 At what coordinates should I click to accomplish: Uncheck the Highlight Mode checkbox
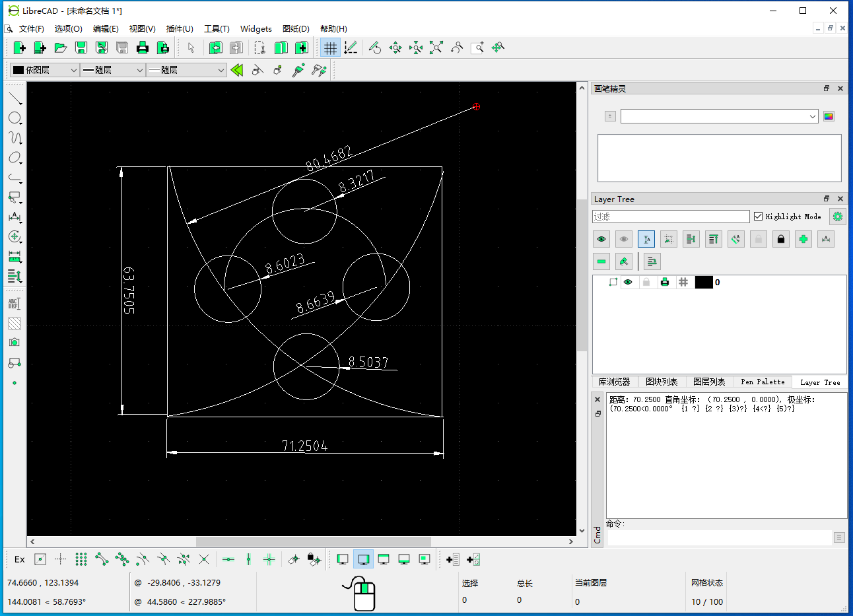coord(758,216)
